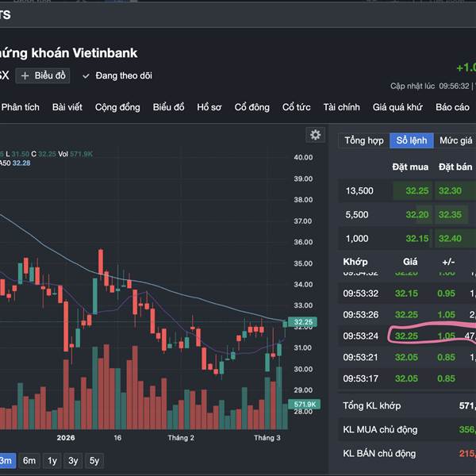
Task: Open the Mức giá tab
Action: 456,140
